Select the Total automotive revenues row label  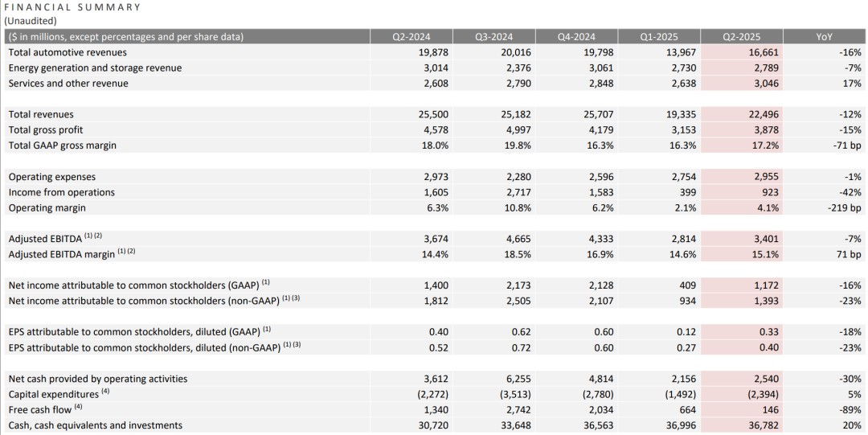pos(68,52)
